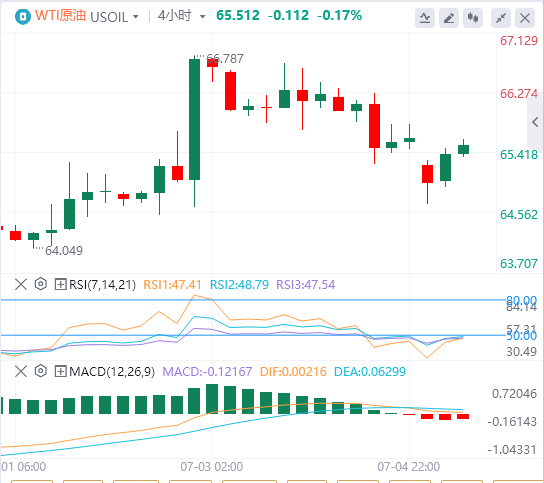
Task: Expand the side panel left chevron
Action: (535, 122)
